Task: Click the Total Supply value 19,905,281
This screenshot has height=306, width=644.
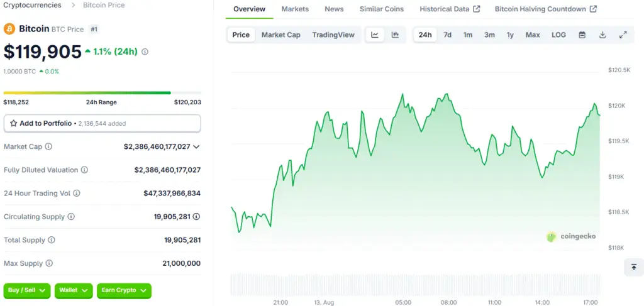Action: pyautogui.click(x=182, y=240)
